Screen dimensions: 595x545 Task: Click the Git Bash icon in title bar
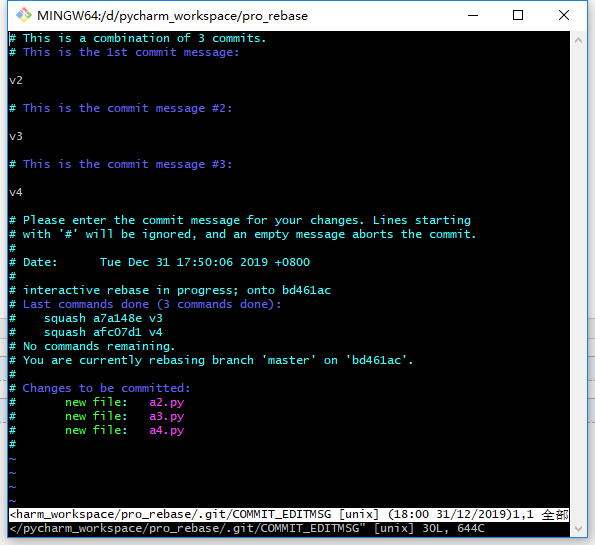pyautogui.click(x=24, y=15)
